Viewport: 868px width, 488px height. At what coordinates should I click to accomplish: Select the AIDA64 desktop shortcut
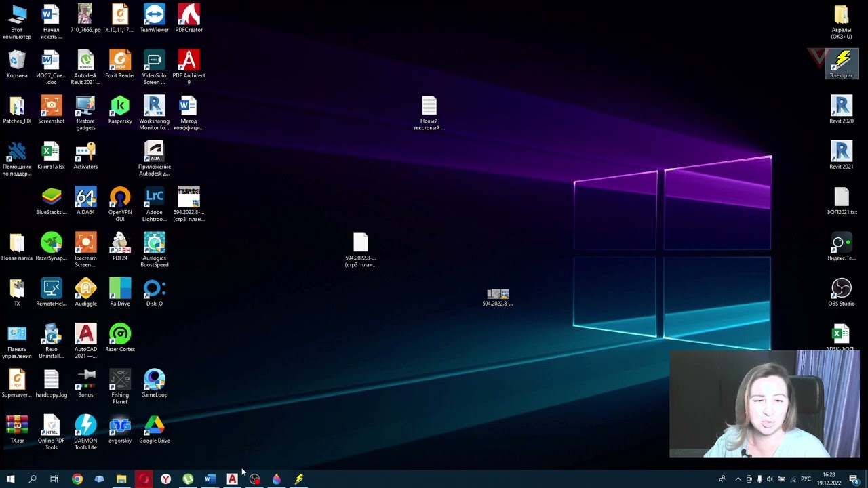tap(85, 201)
